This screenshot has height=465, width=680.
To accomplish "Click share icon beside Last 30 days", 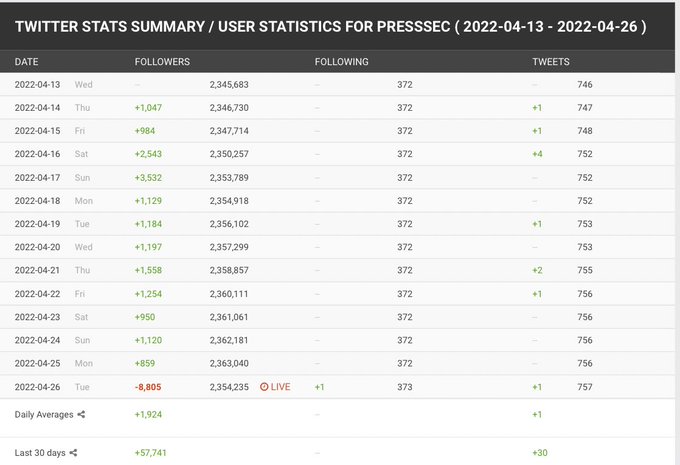I will 74,453.
